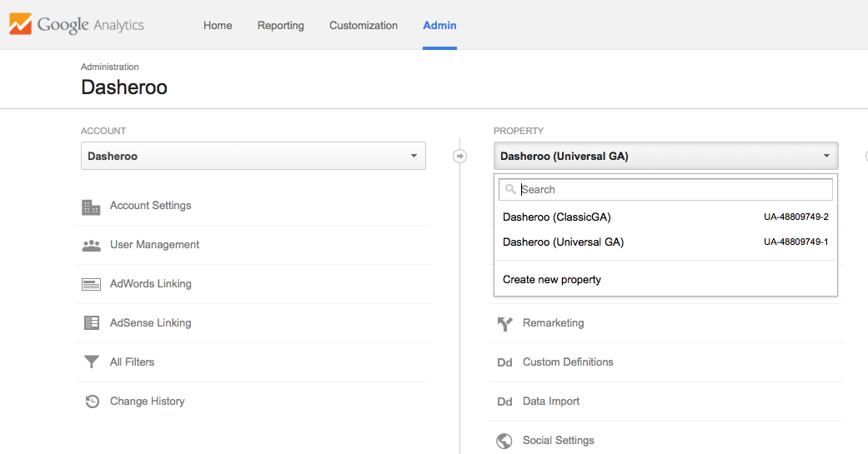Switch to the Customization tab
868x454 pixels.
coord(364,26)
